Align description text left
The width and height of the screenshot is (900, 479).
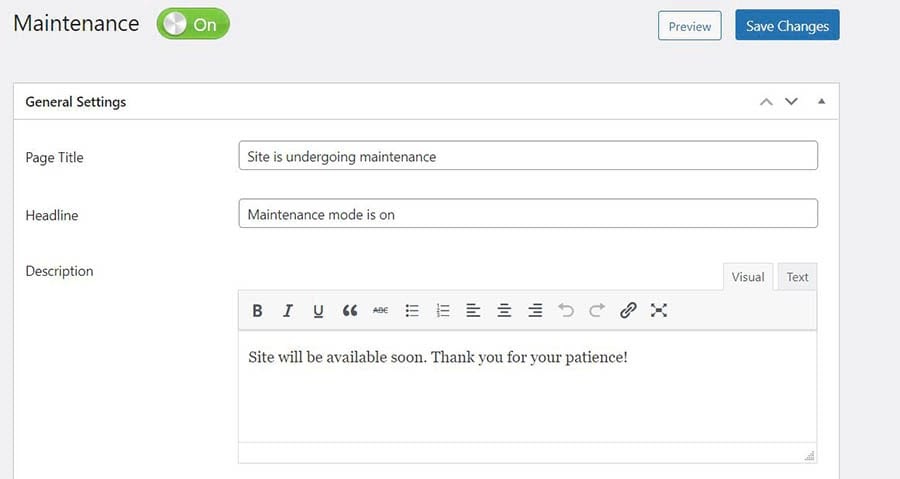(473, 311)
